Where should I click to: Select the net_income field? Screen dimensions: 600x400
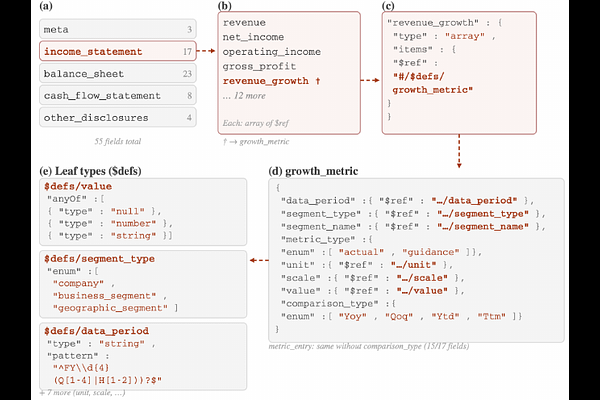(x=251, y=37)
